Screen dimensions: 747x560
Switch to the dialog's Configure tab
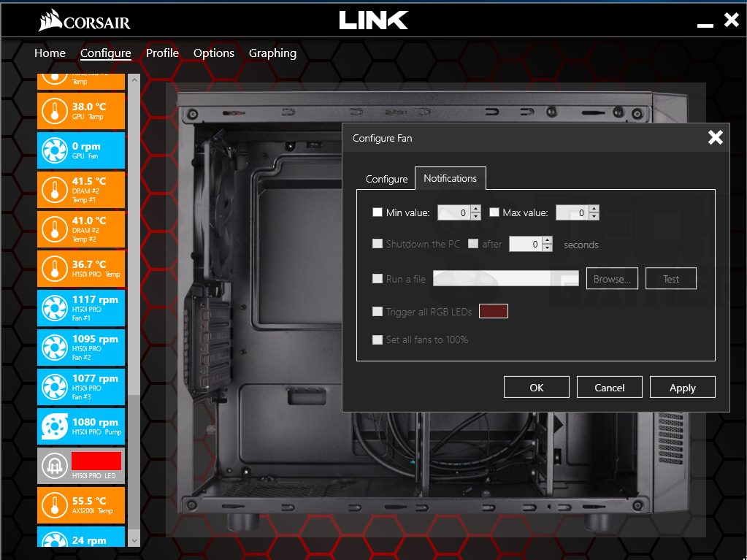click(387, 179)
